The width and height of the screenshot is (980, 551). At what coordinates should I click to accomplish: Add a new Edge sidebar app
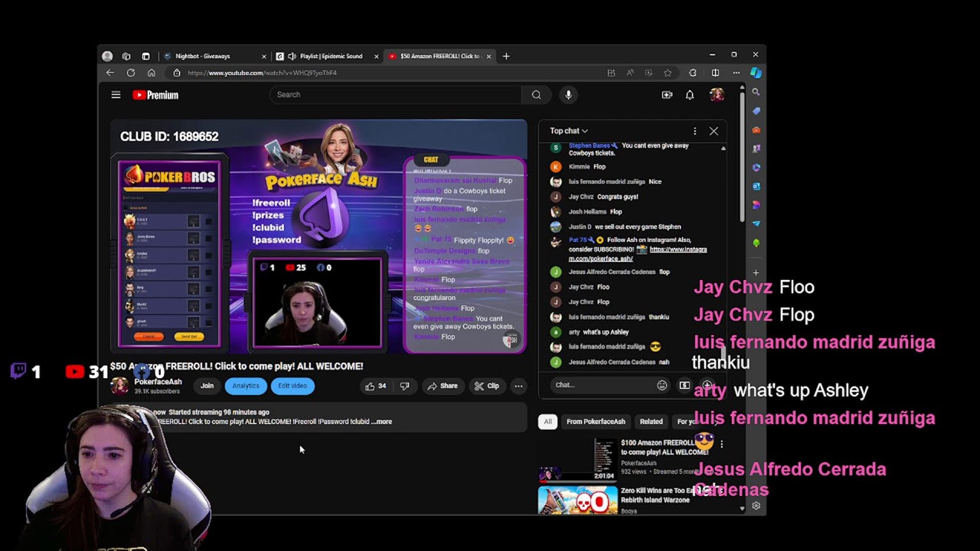coord(756,272)
